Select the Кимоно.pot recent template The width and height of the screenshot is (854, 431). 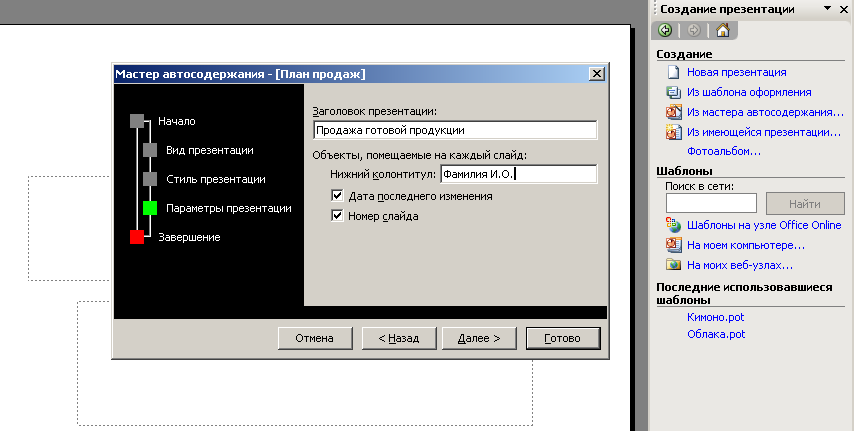(x=715, y=317)
